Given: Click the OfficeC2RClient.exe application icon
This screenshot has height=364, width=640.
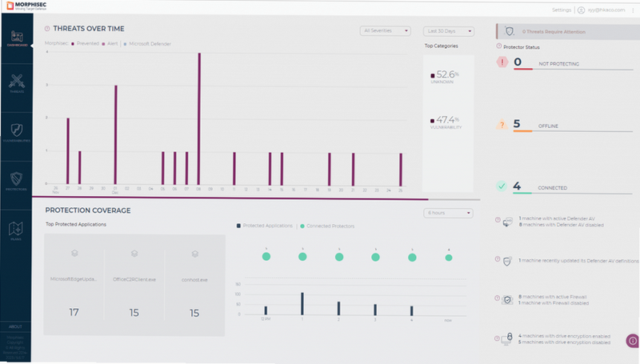Looking at the screenshot, I should [134, 254].
